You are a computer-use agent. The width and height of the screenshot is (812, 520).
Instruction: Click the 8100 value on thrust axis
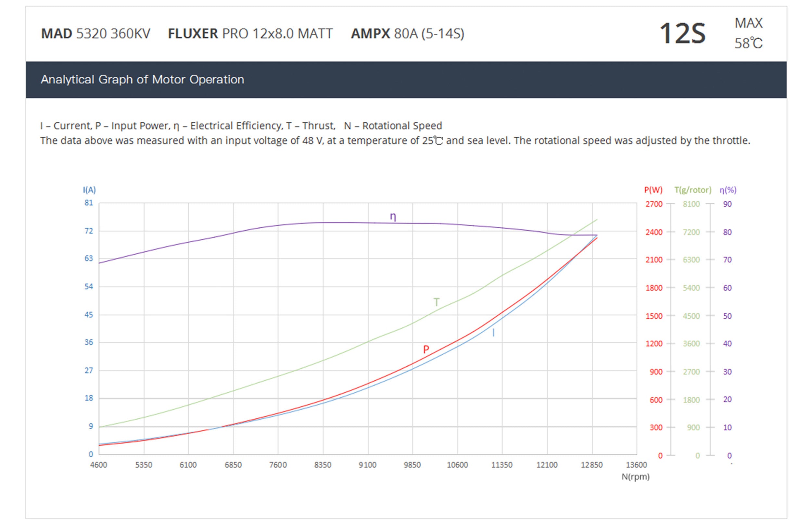691,204
